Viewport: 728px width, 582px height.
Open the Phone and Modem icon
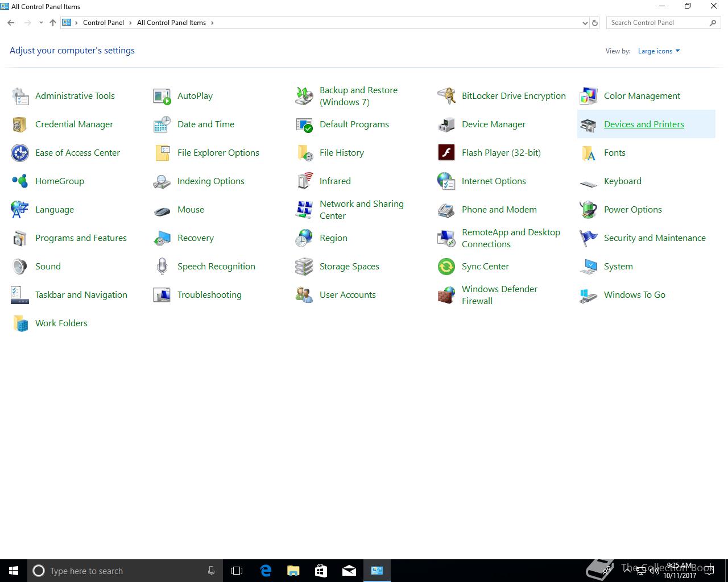click(446, 210)
